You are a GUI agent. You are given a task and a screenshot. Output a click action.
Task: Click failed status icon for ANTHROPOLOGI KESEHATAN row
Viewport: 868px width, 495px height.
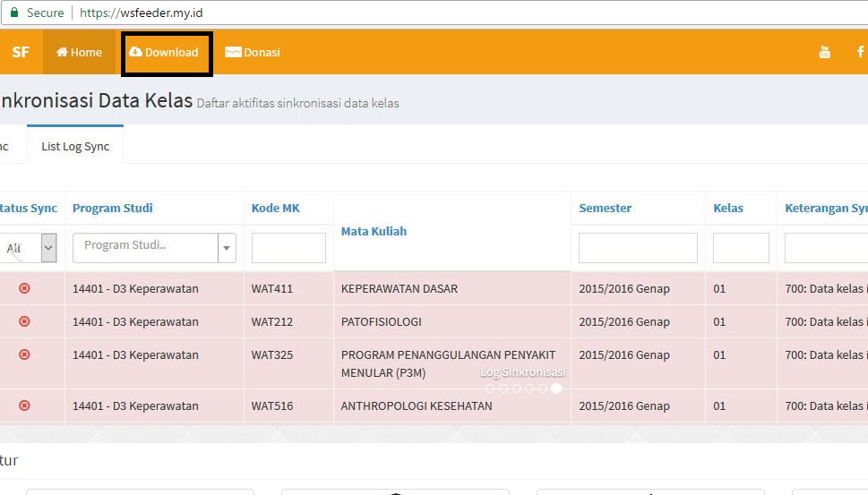tap(24, 405)
